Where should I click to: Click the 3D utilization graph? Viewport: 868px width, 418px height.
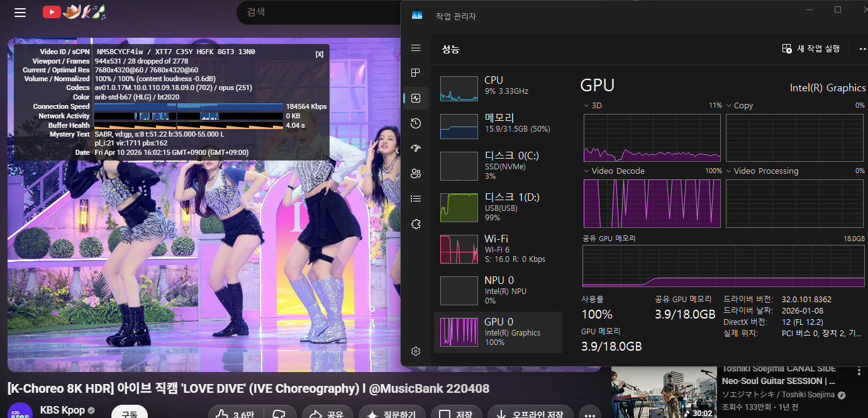tap(652, 138)
